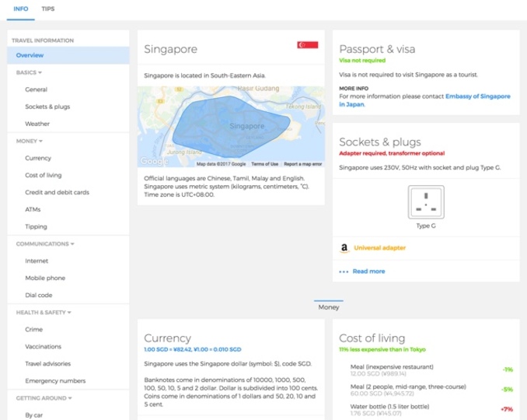Click the Google logo on map

tap(154, 162)
